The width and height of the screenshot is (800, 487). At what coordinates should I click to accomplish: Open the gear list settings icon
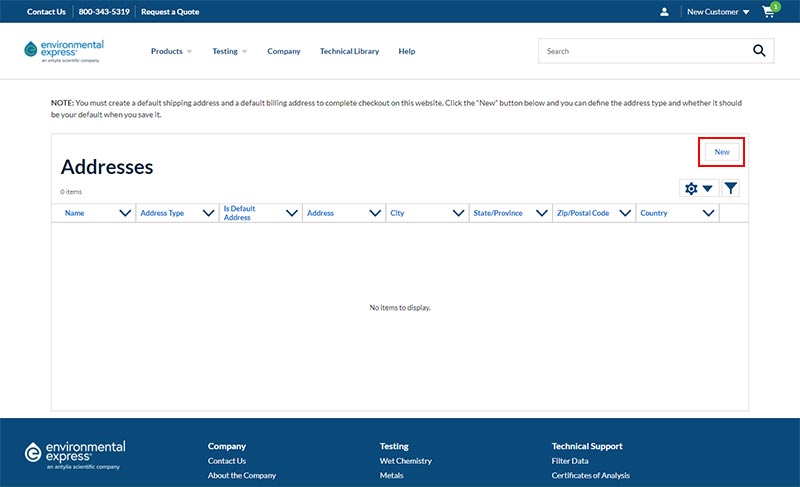[x=698, y=188]
